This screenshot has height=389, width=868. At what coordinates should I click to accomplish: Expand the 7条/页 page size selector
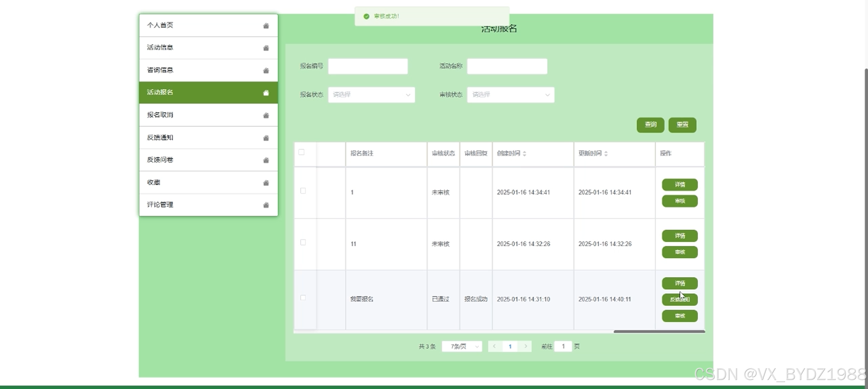(x=462, y=346)
